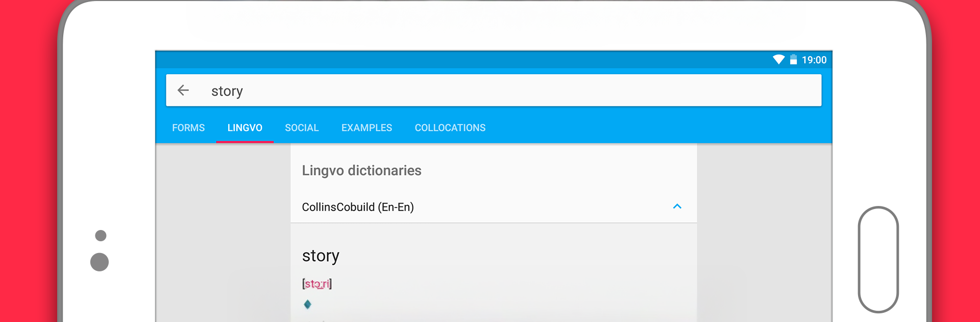Click the CollinsCobuild (En-En) dictionary title
Viewport: 980px width, 322px height.
[x=358, y=207]
